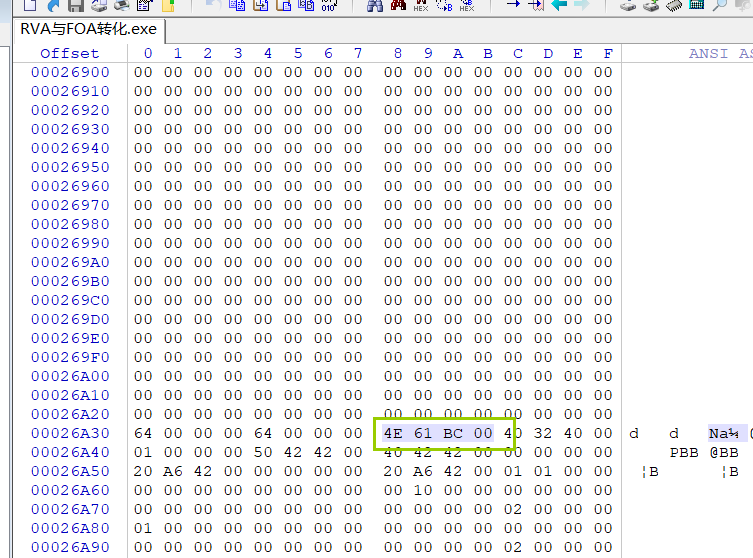Click the Open file toolbar icon
The height and width of the screenshot is (558, 753).
tap(53, 5)
